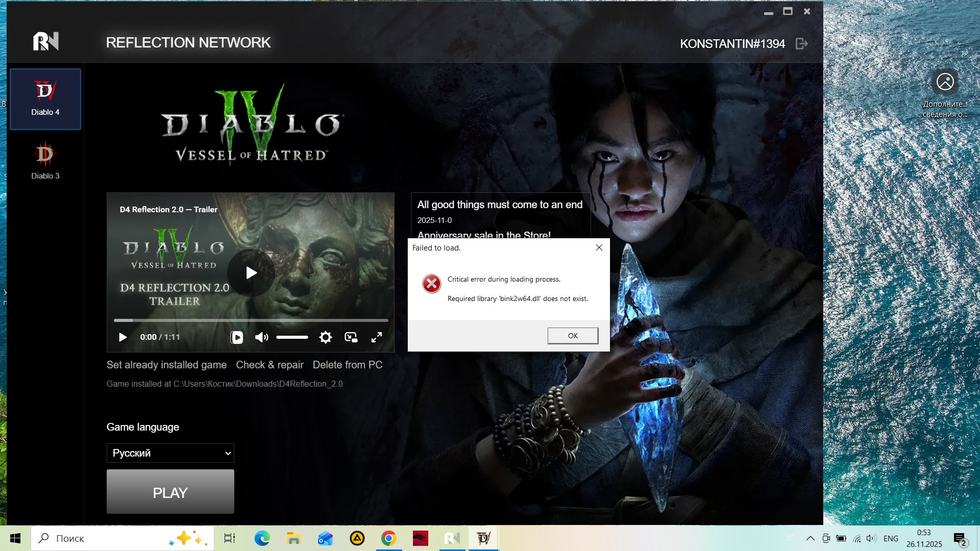Viewport: 980px width, 551px height.
Task: Adjust the video volume slider
Action: point(292,337)
